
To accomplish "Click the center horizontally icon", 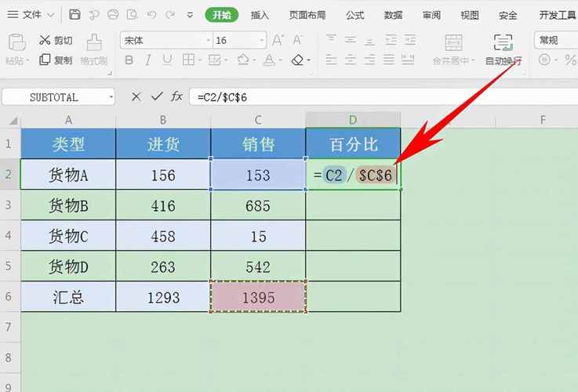I will [x=351, y=60].
